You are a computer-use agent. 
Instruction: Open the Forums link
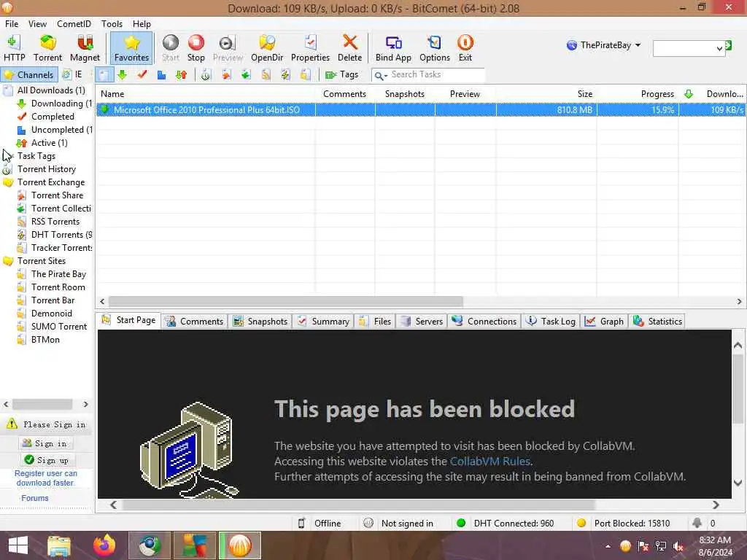tap(35, 498)
